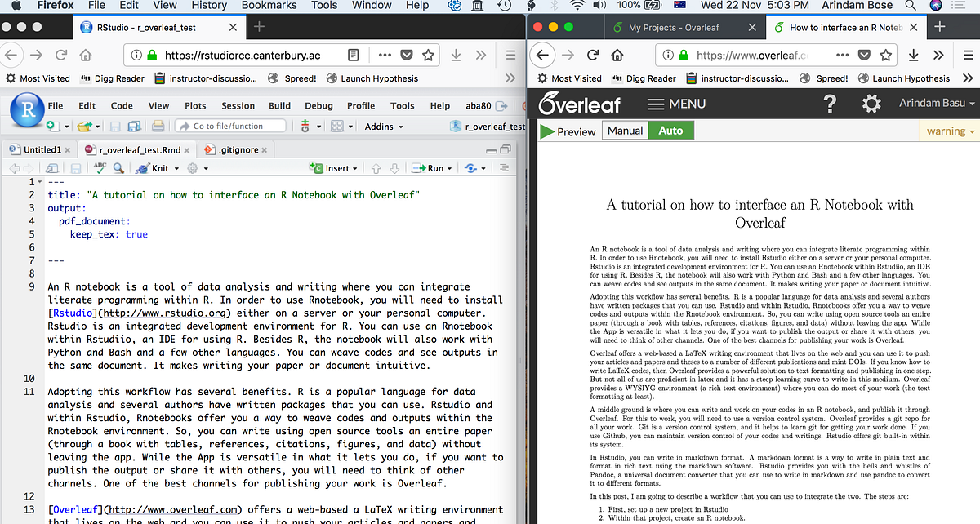
Task: Click go to next chunk down arrow
Action: (394, 168)
